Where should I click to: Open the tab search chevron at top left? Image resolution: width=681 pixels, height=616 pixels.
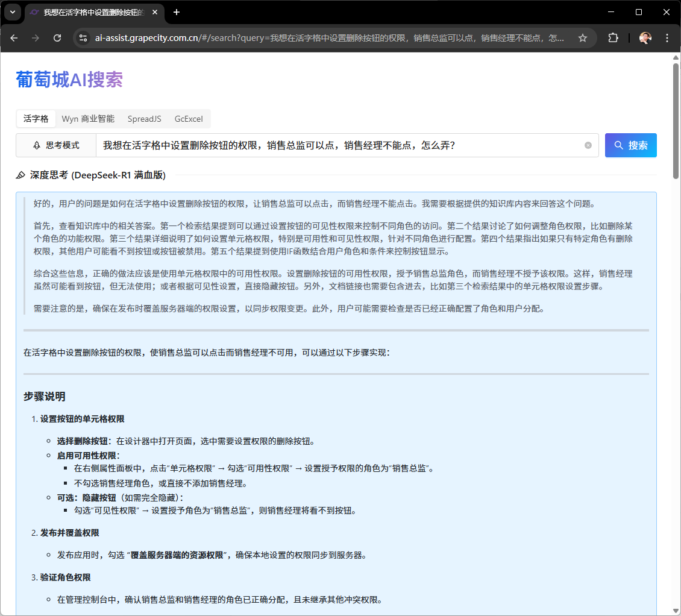pos(13,12)
